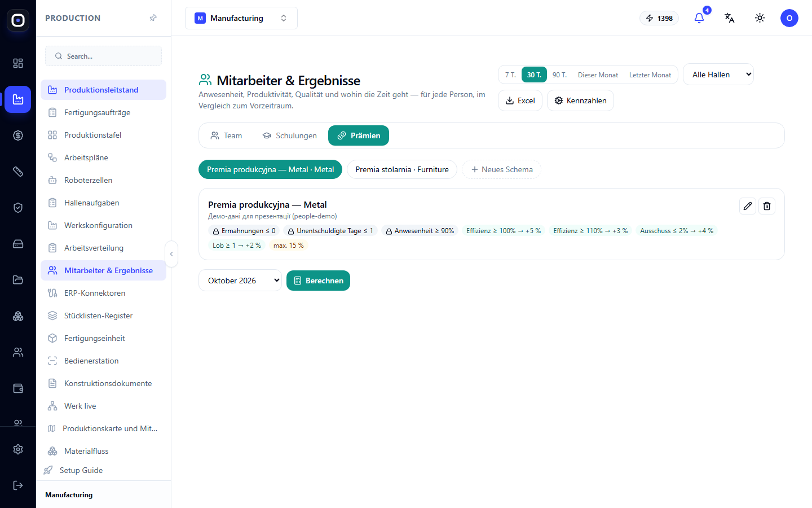
Task: Open the Manufacturing workspace switcher
Action: 241,18
